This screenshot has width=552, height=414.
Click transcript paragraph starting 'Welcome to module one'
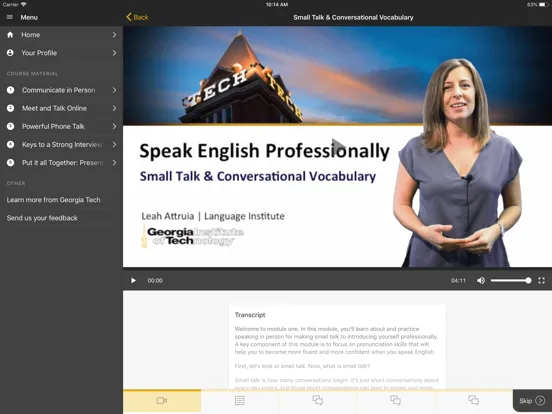337,340
